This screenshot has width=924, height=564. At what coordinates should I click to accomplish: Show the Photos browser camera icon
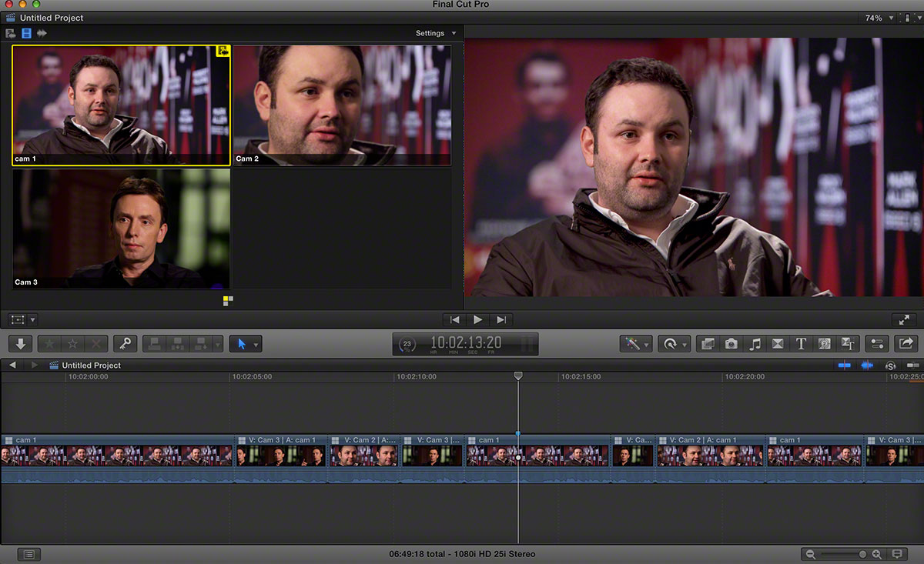(731, 344)
